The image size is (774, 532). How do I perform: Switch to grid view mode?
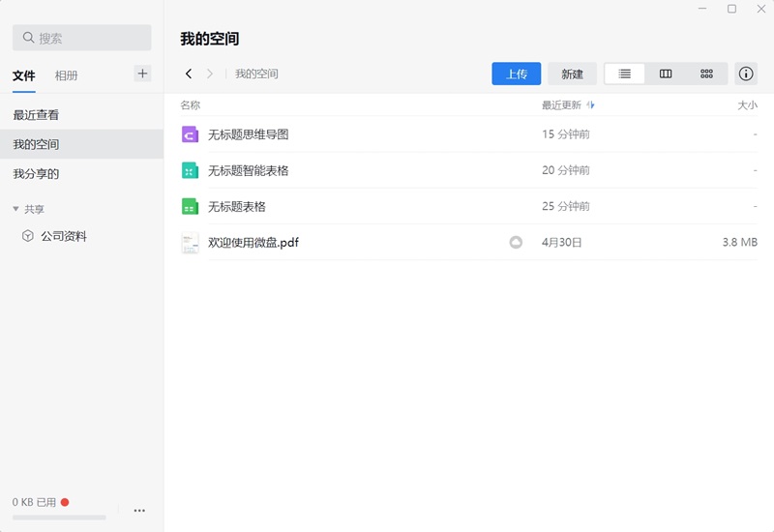(x=706, y=74)
